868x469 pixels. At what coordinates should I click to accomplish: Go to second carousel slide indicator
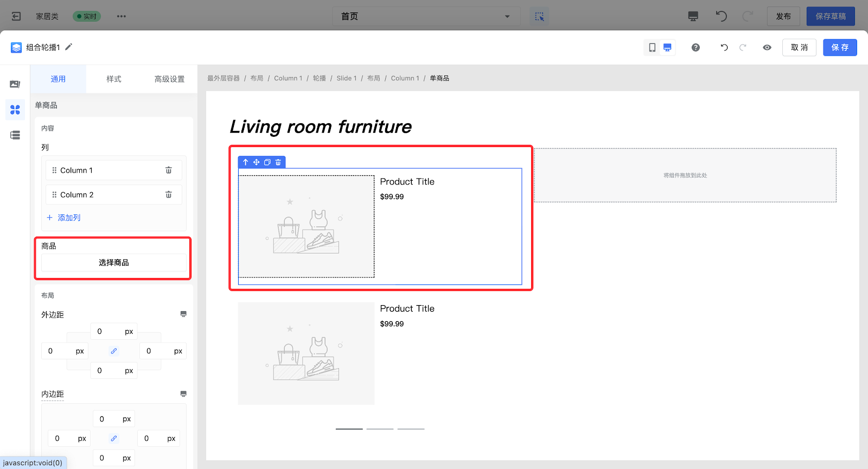pos(380,429)
